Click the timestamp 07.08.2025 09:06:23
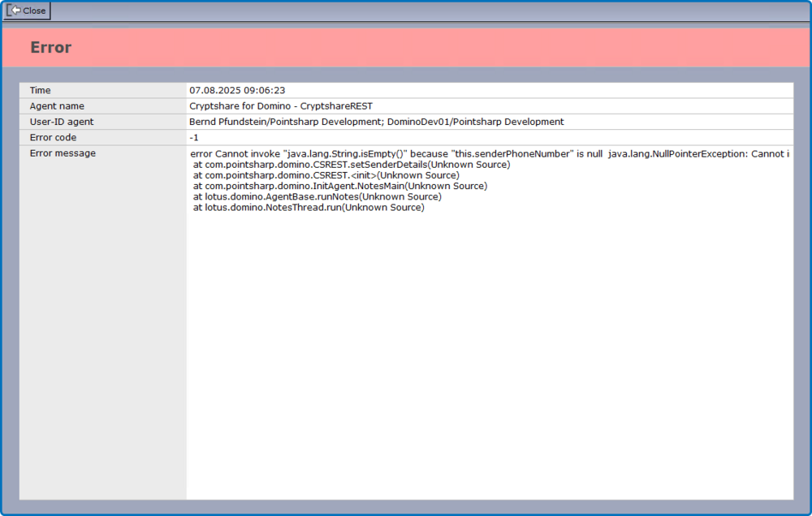The height and width of the screenshot is (516, 812). (x=238, y=90)
